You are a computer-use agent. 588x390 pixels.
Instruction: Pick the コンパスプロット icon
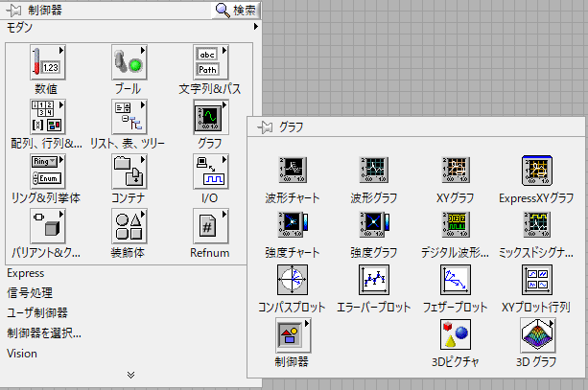click(x=292, y=281)
